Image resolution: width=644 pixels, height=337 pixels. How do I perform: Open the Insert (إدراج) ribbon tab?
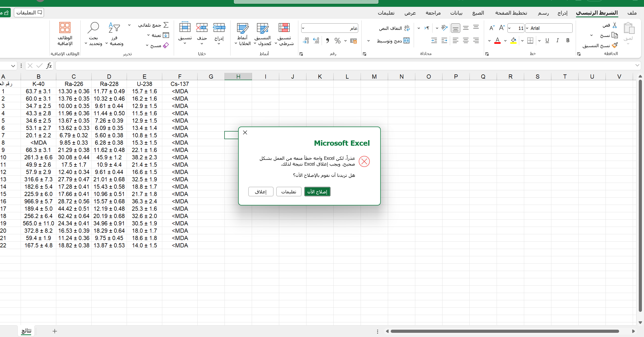click(563, 13)
